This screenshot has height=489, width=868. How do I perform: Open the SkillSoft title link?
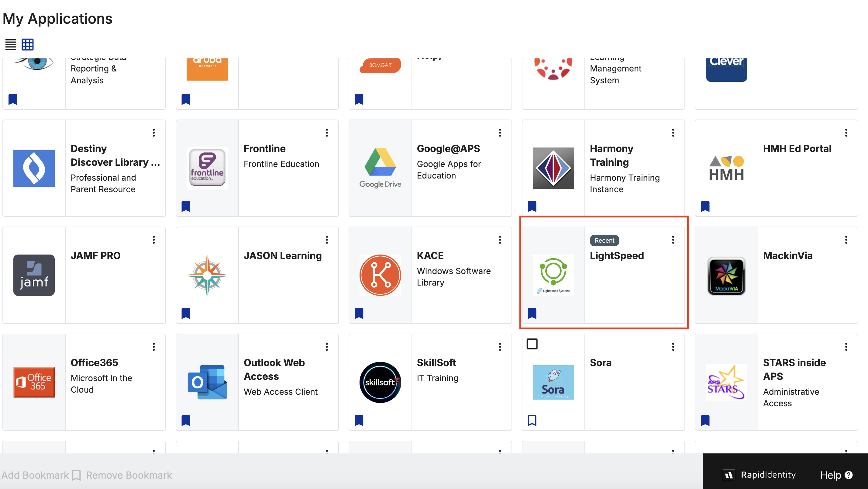coord(436,362)
